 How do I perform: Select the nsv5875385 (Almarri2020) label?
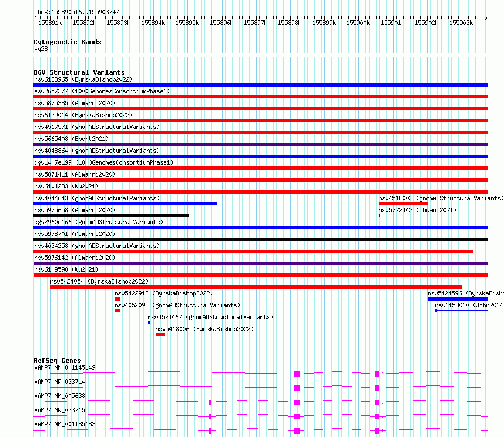[x=75, y=103]
